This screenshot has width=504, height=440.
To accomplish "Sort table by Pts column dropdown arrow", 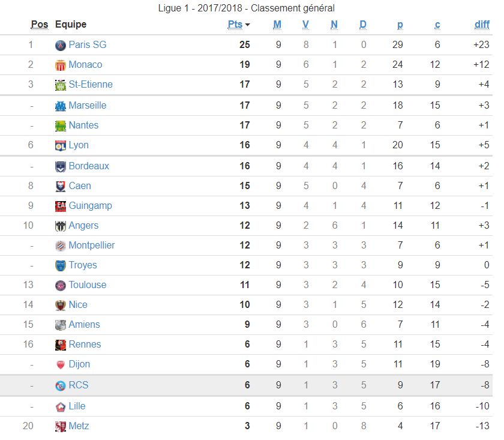I will click(248, 25).
